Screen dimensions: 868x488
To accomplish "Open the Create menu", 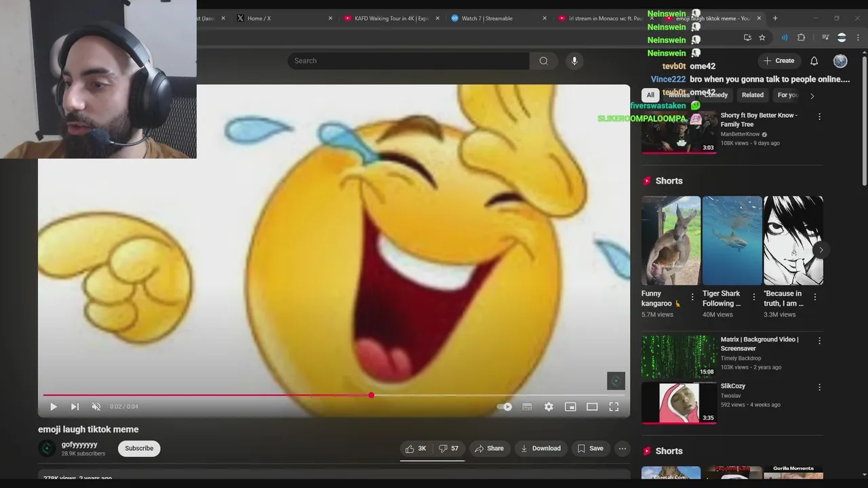I will coord(779,61).
